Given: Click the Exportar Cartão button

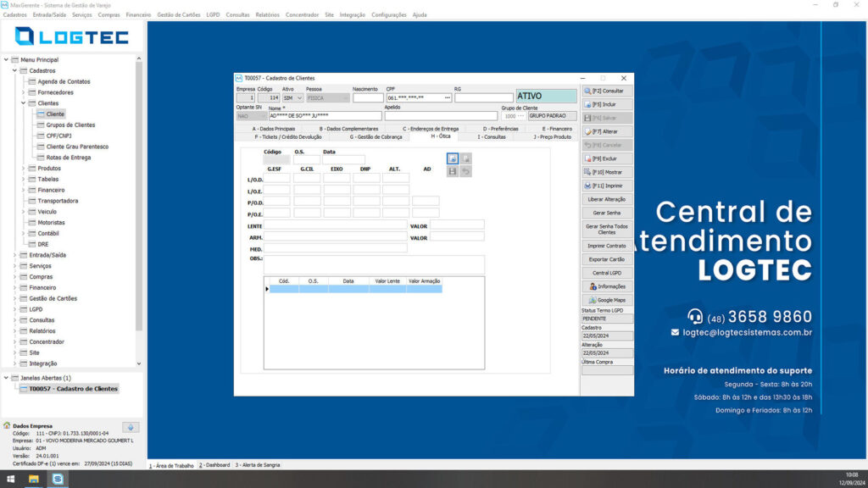Looking at the screenshot, I should (x=607, y=259).
